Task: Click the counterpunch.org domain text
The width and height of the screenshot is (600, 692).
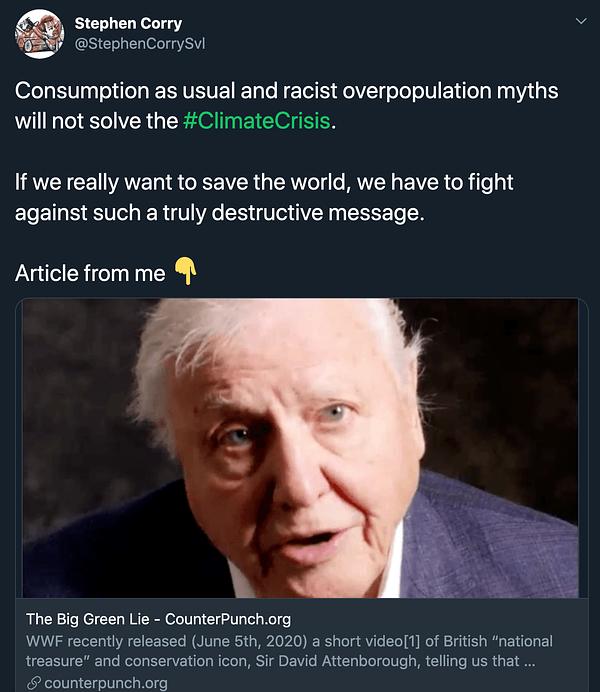Action: tap(106, 683)
